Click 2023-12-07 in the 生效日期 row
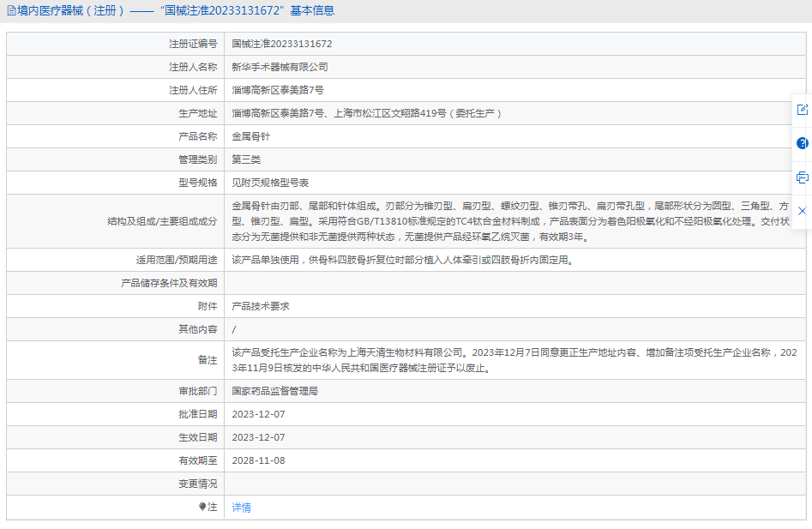 tap(258, 437)
